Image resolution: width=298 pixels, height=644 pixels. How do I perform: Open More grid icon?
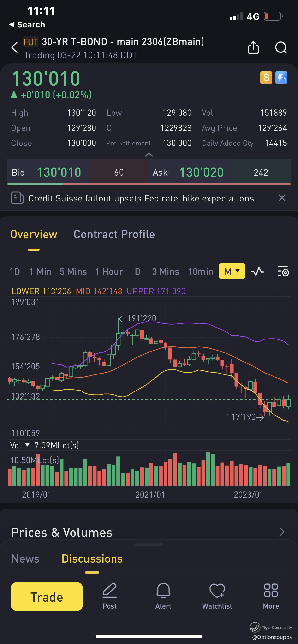271,596
